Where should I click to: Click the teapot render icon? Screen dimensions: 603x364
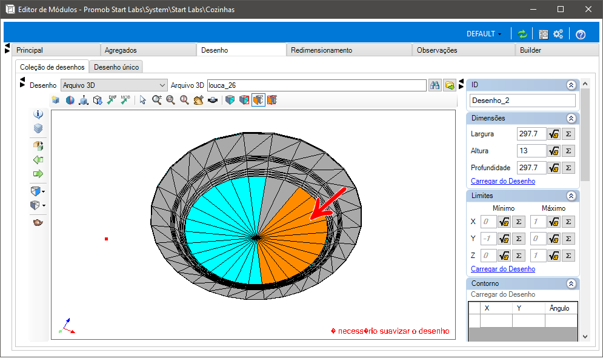pyautogui.click(x=38, y=222)
